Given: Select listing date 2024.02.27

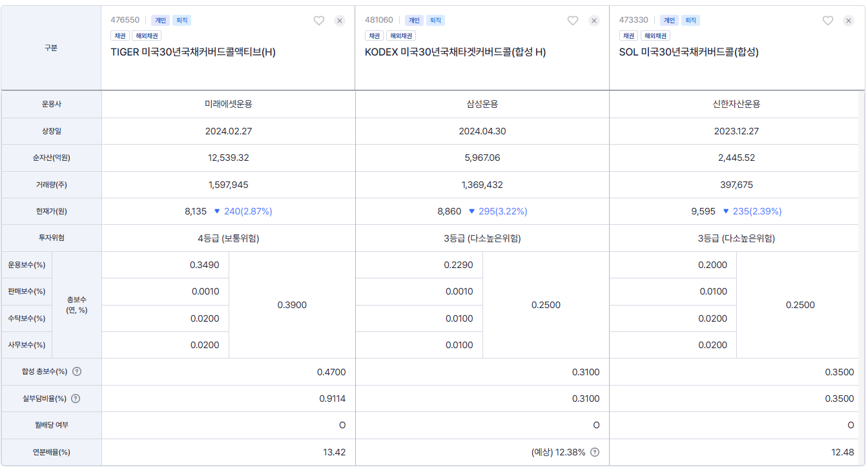Looking at the screenshot, I should point(228,131).
